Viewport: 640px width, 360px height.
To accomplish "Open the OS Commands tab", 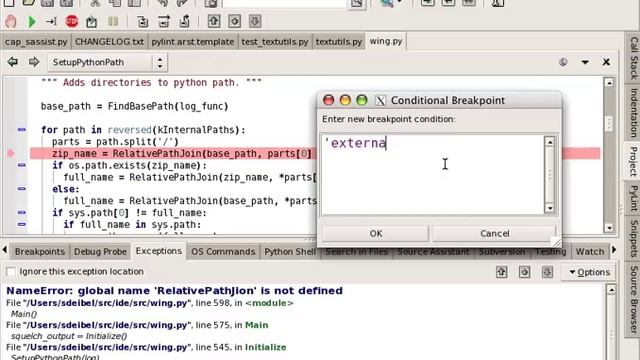I will click(x=223, y=252).
